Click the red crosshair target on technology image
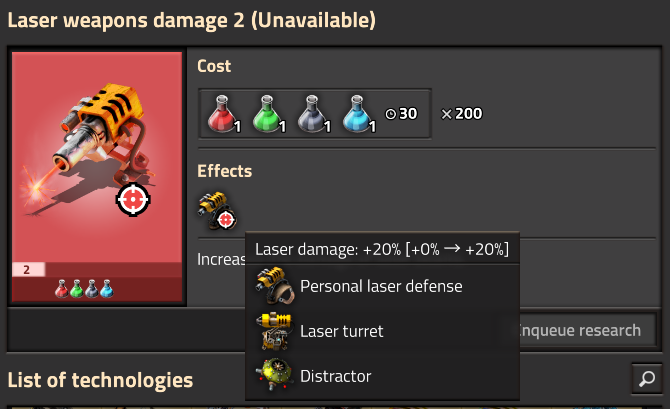Screen dimensions: 670x409 [x=133, y=199]
